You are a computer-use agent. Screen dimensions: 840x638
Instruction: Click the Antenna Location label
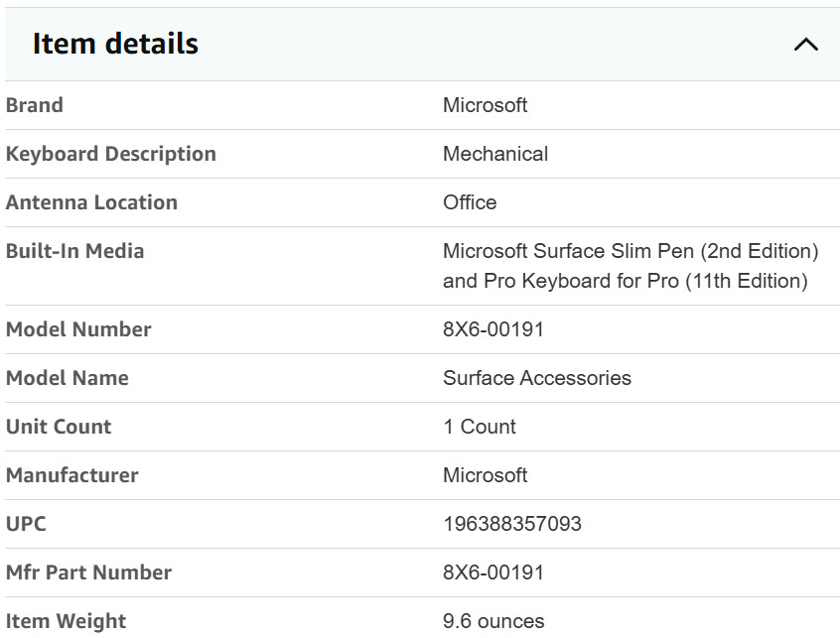pos(91,202)
